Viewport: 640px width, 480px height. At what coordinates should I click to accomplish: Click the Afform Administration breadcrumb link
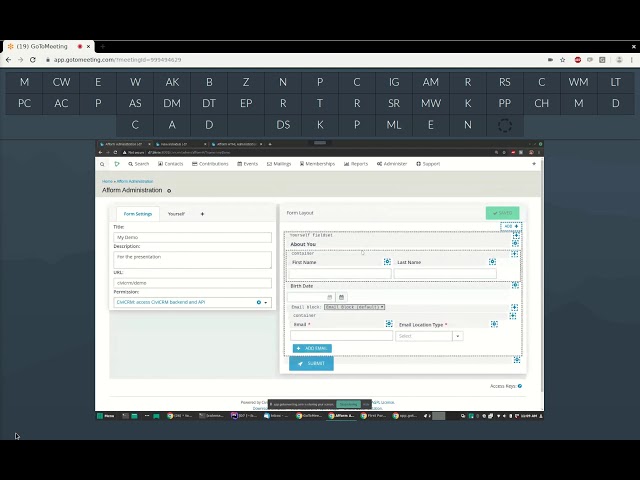[x=135, y=181]
